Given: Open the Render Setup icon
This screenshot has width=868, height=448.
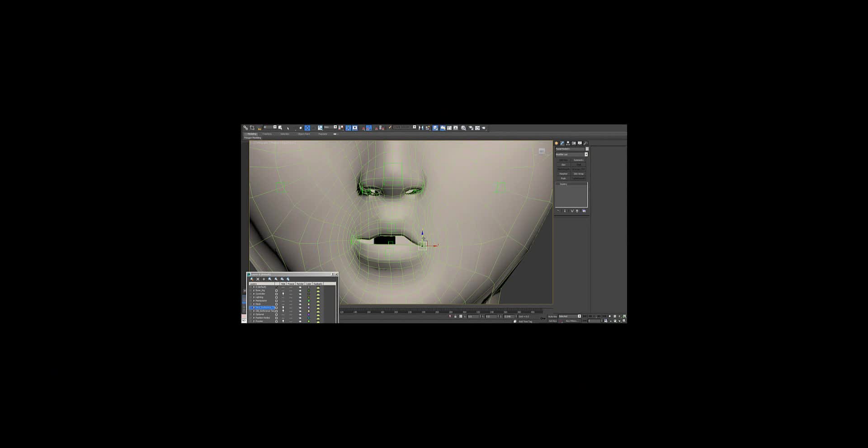Looking at the screenshot, I should click(471, 128).
